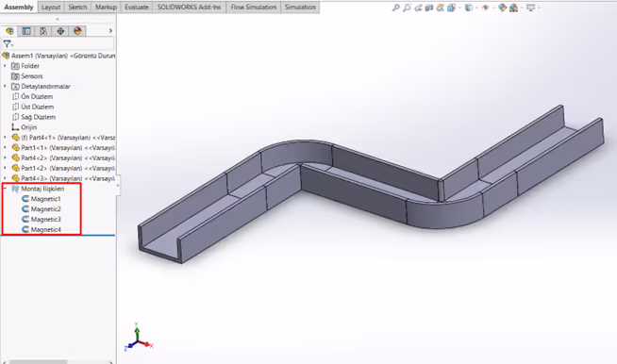Open the Apply Scene dropdown arrow

[522, 8]
